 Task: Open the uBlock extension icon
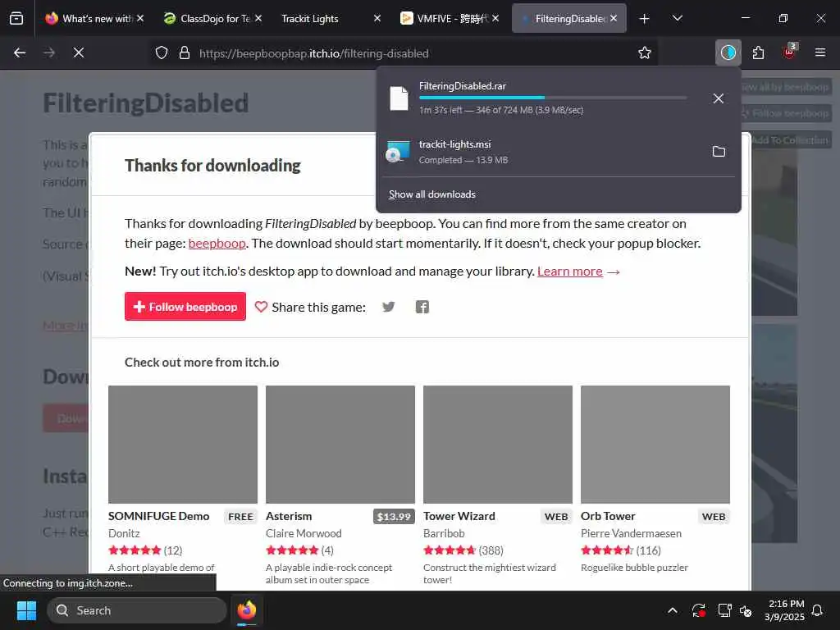789,52
